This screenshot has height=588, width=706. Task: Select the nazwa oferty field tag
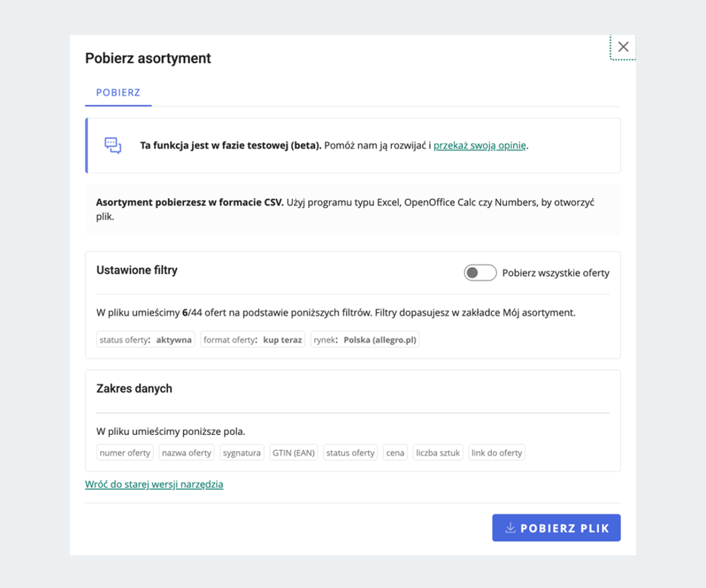tap(187, 453)
